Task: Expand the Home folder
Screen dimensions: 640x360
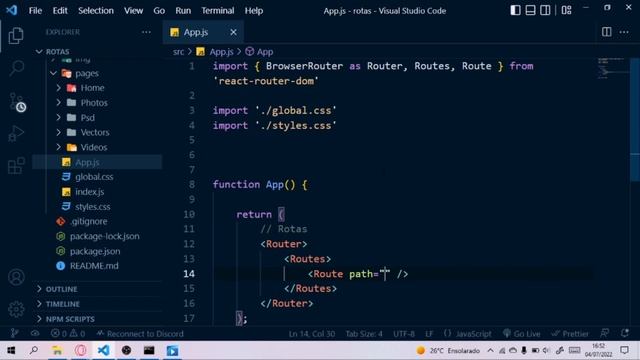Action: click(97, 88)
